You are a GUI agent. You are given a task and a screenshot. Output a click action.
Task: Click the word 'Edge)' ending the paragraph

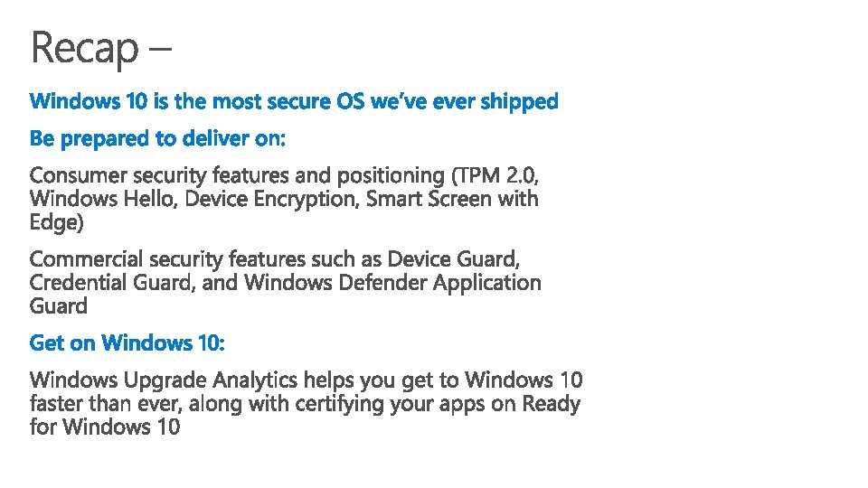(56, 222)
